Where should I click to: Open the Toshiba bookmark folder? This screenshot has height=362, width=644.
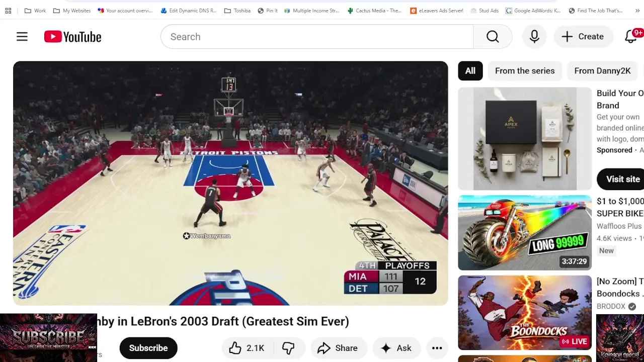pyautogui.click(x=237, y=11)
